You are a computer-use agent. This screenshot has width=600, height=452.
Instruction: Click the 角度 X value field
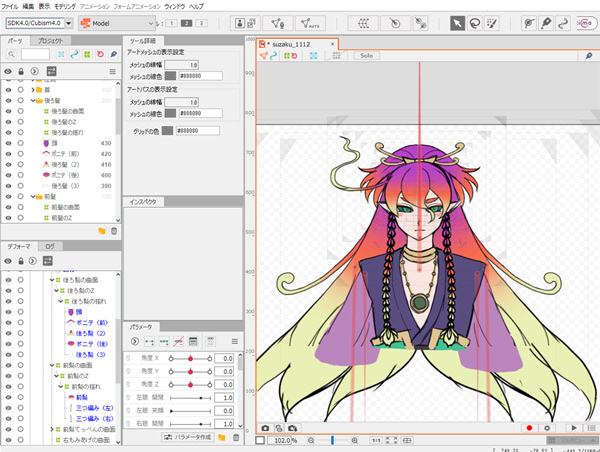[225, 357]
